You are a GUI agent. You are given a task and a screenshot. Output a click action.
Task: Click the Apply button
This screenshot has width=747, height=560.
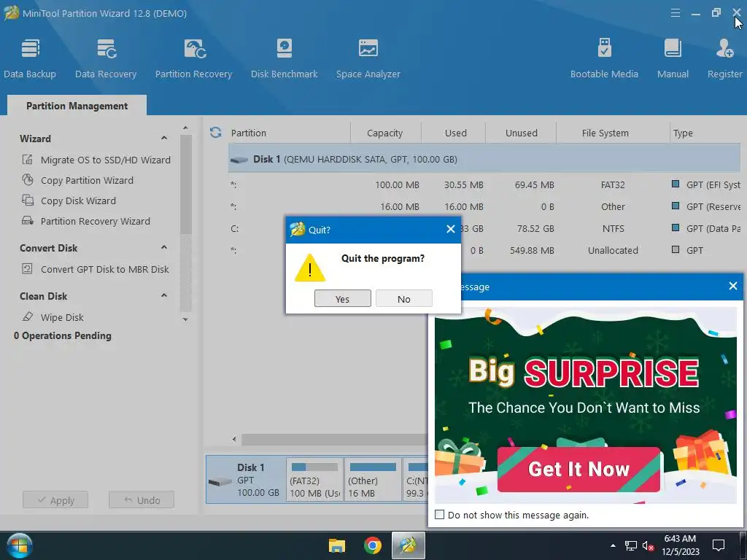55,500
